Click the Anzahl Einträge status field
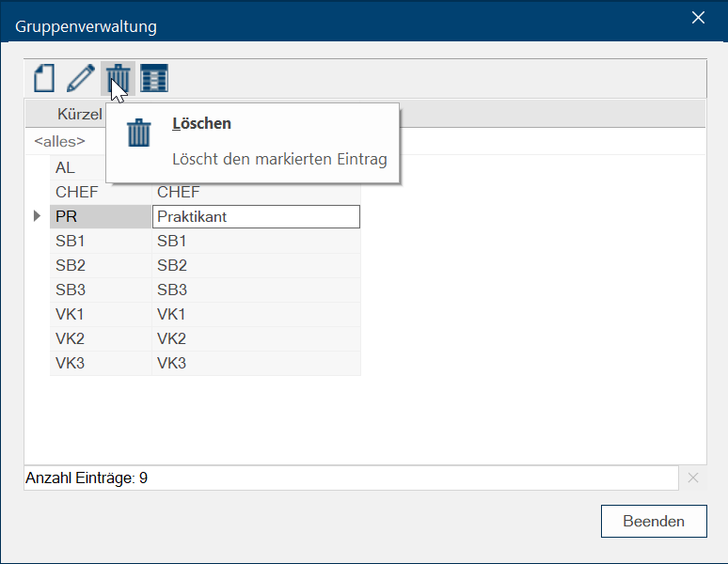This screenshot has height=564, width=728. [350, 478]
